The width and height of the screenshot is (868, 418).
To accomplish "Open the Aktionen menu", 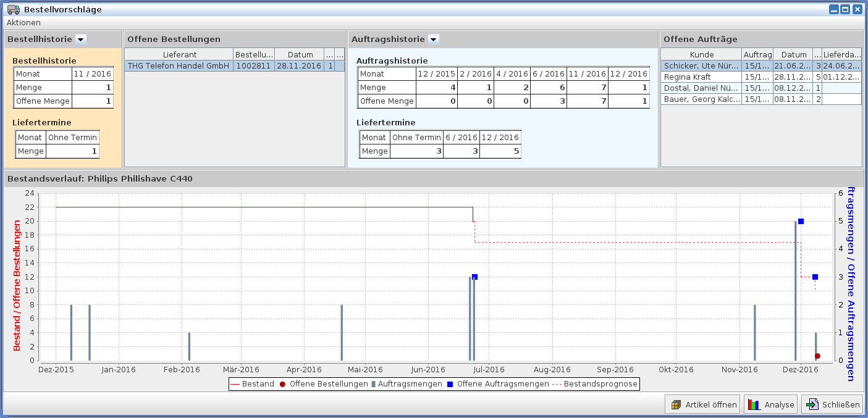I will (x=23, y=23).
